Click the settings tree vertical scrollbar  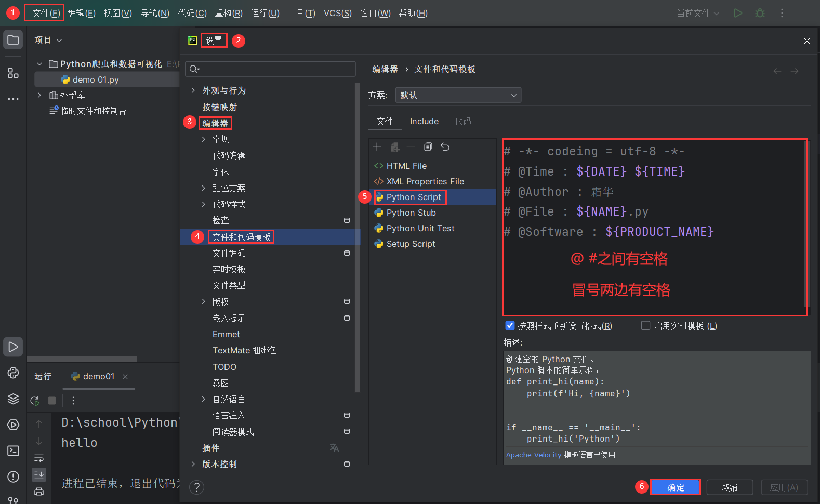(357, 236)
